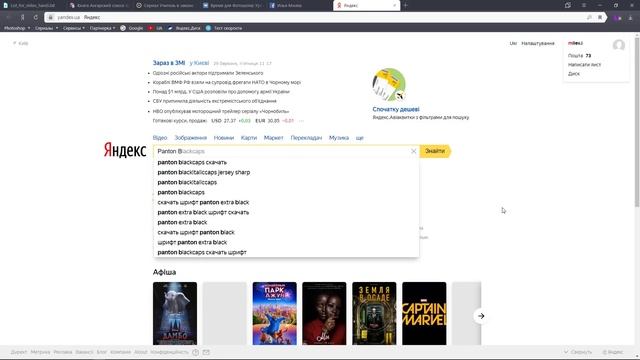Open the Афіша section heading
This screenshot has height=360, width=640.
pyautogui.click(x=164, y=272)
